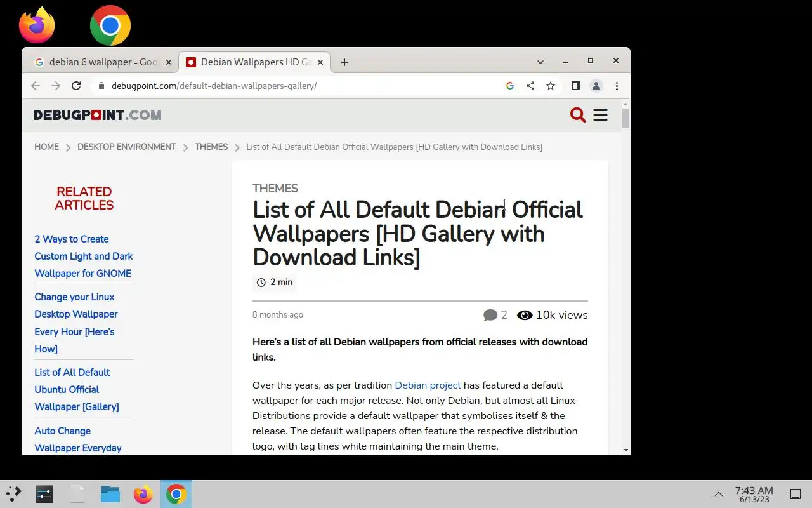This screenshot has width=812, height=508.
Task: Toggle the browser side panel
Action: (x=576, y=86)
